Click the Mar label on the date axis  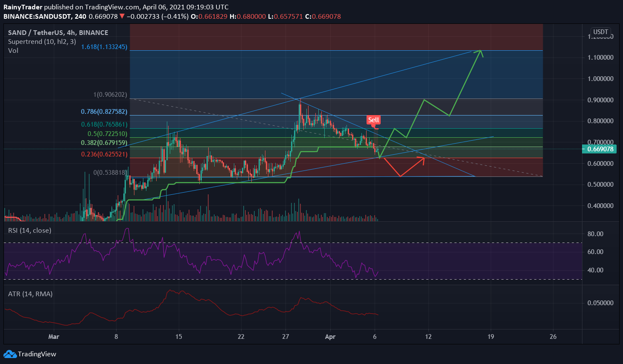click(54, 337)
